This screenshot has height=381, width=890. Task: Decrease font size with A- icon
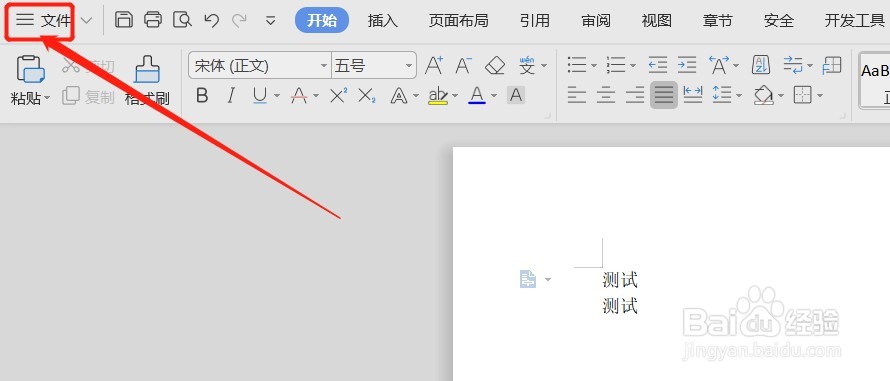464,65
